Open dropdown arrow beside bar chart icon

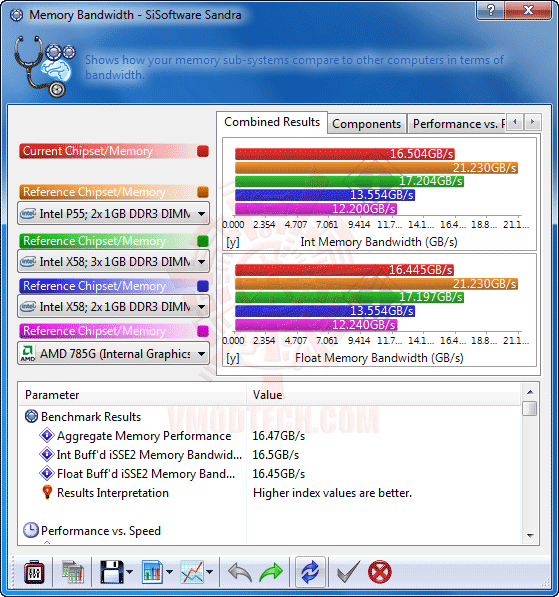pos(169,572)
